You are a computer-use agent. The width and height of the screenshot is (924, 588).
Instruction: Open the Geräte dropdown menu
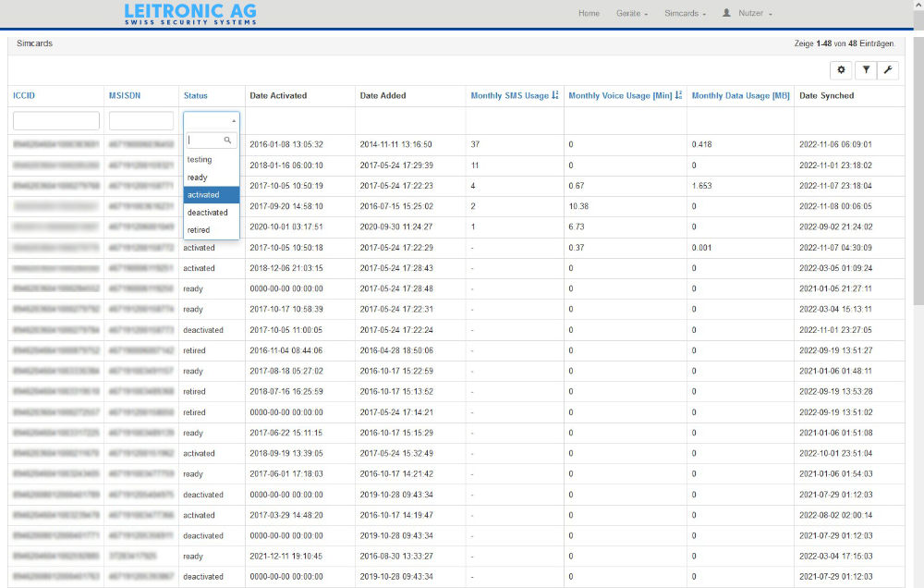[631, 14]
